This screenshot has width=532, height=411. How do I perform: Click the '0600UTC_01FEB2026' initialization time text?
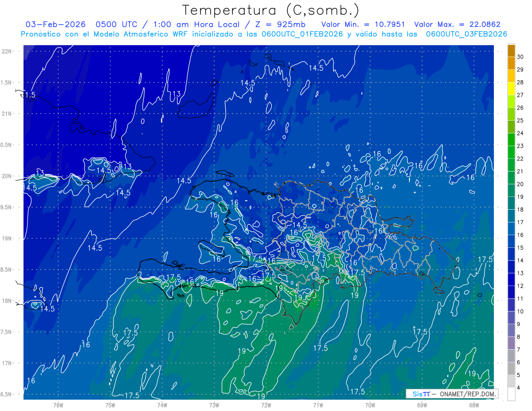[302, 34]
